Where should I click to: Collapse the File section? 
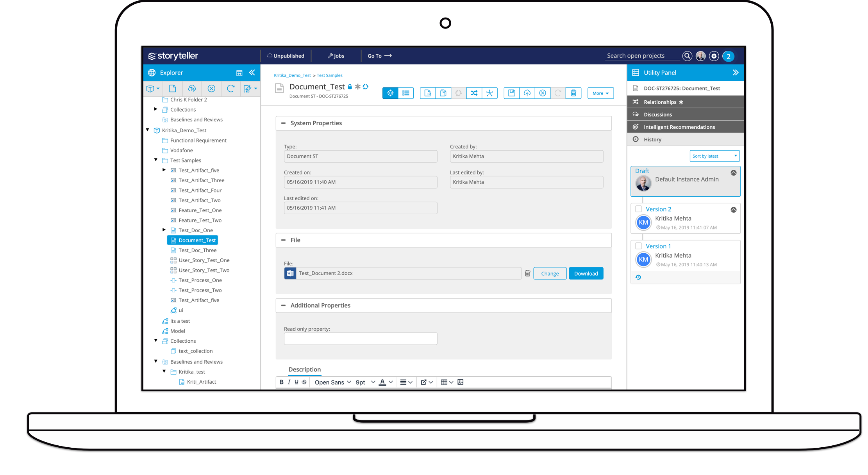pos(283,240)
